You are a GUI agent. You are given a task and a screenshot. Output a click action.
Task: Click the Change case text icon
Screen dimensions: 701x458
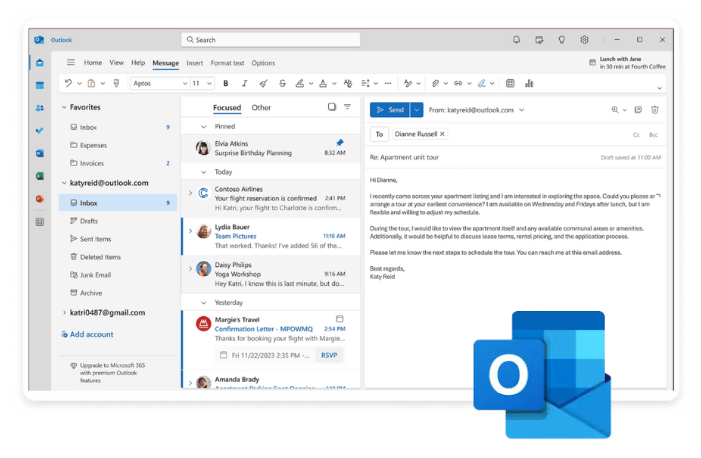[x=348, y=83]
